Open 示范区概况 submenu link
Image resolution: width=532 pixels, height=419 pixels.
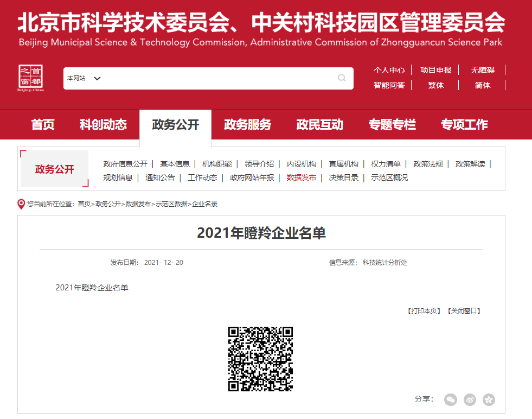tap(389, 177)
